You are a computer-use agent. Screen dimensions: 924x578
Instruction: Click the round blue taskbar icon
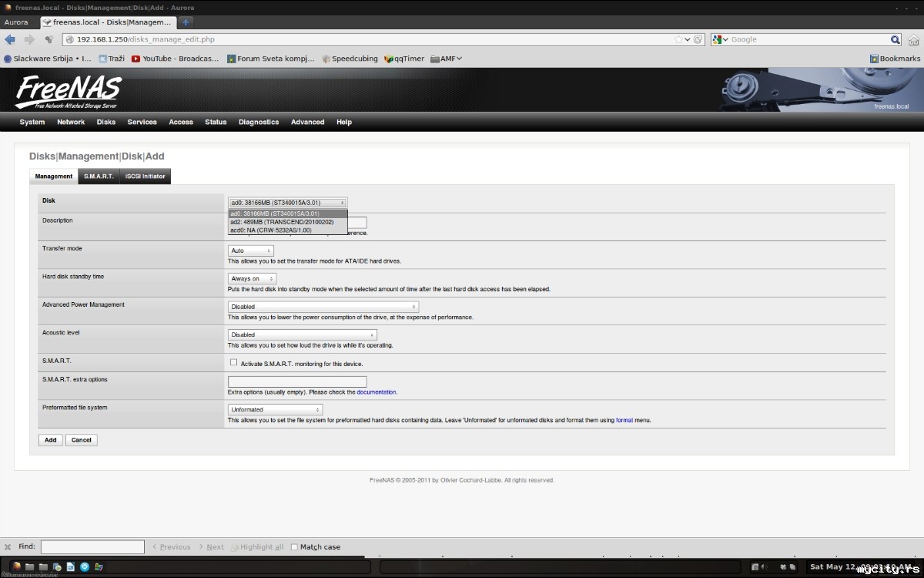[85, 566]
